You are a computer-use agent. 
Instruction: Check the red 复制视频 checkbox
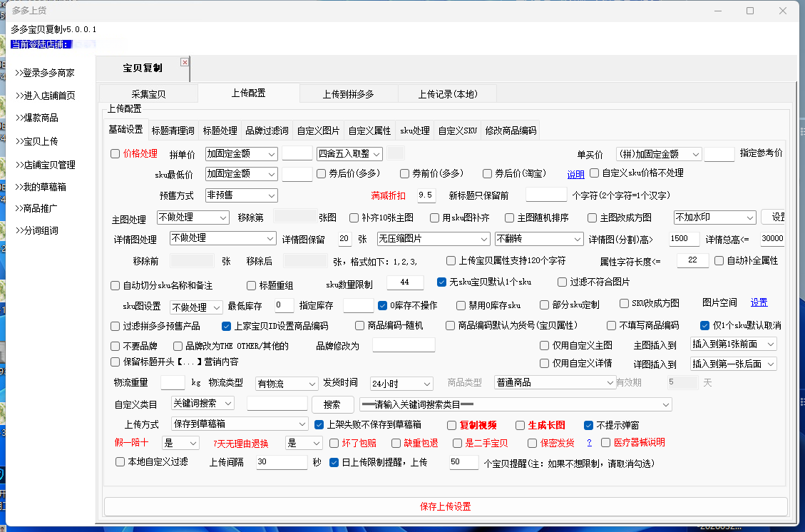(452, 425)
